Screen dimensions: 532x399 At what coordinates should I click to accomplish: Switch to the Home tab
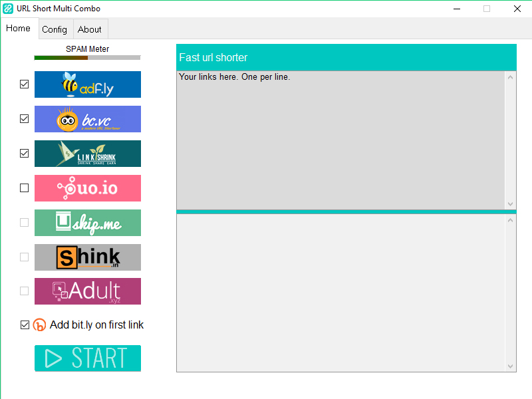pyautogui.click(x=19, y=29)
